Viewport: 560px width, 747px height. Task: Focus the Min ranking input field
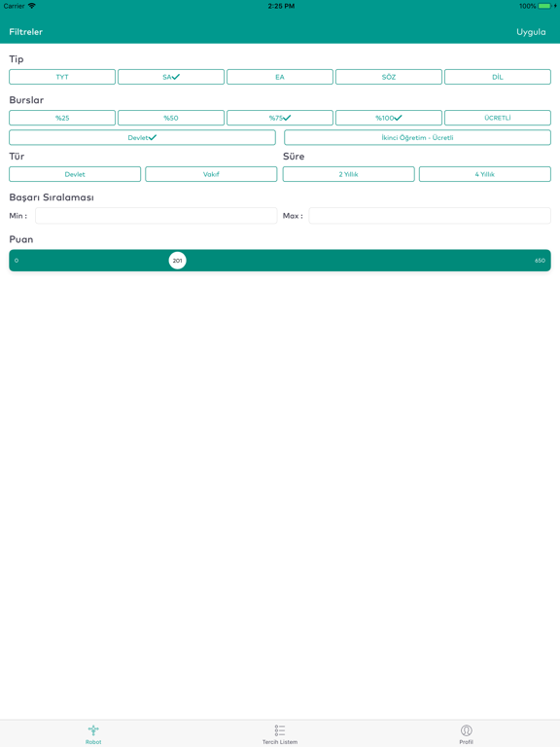coord(157,216)
